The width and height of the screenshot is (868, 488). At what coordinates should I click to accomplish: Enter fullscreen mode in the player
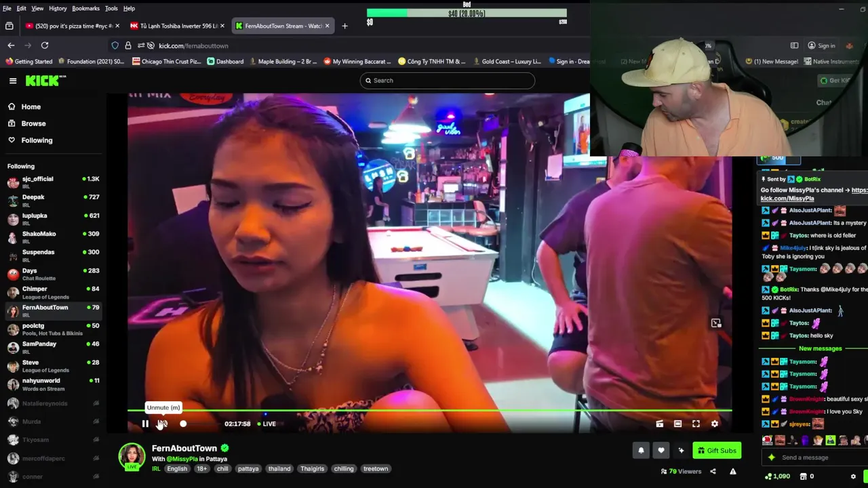pos(696,424)
